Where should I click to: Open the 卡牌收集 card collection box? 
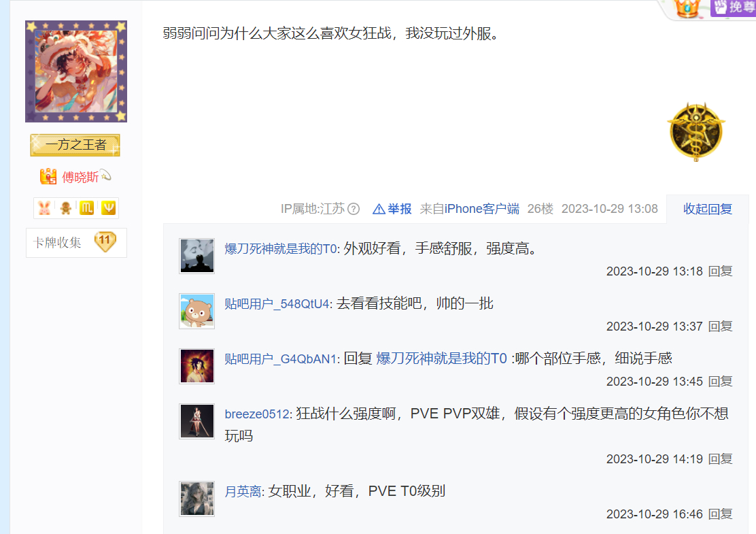76,243
